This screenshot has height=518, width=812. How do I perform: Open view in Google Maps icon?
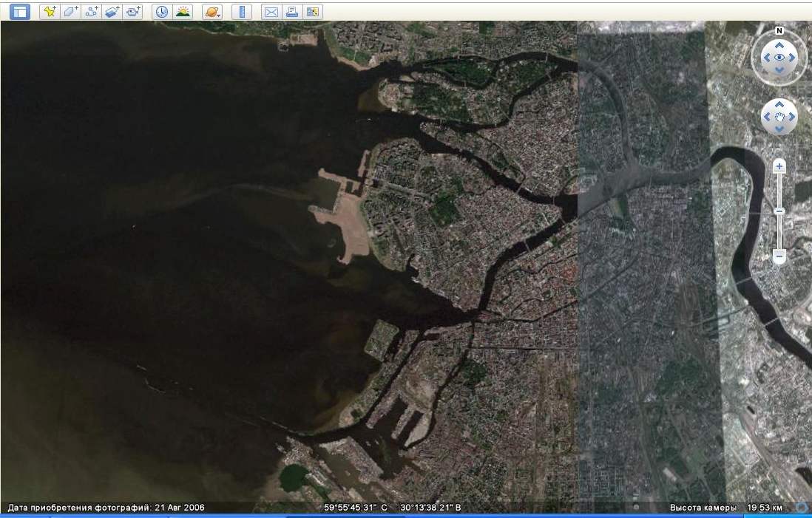(x=313, y=12)
